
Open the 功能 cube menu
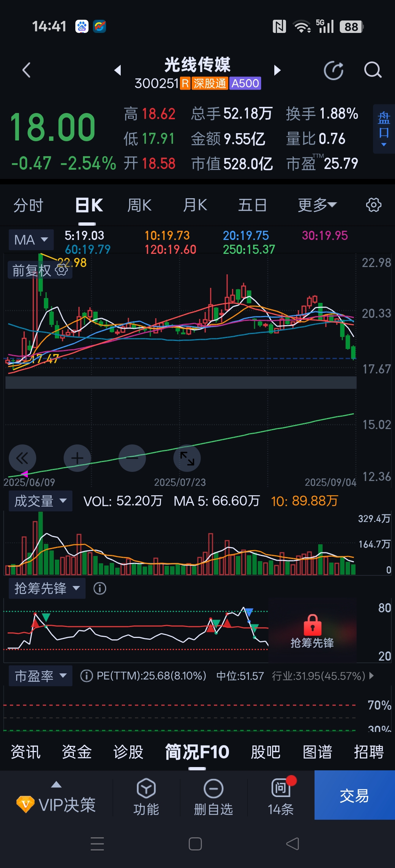(x=146, y=797)
